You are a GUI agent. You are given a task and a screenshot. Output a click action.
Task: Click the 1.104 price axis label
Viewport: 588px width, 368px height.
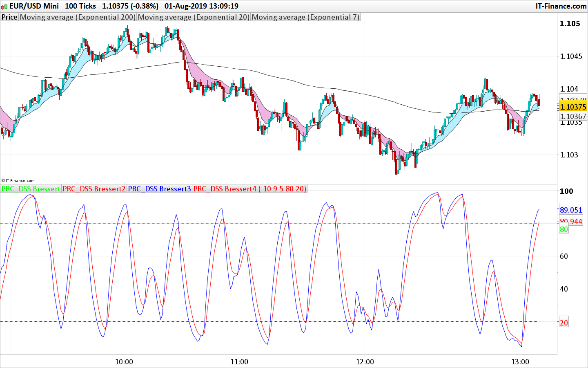point(569,89)
